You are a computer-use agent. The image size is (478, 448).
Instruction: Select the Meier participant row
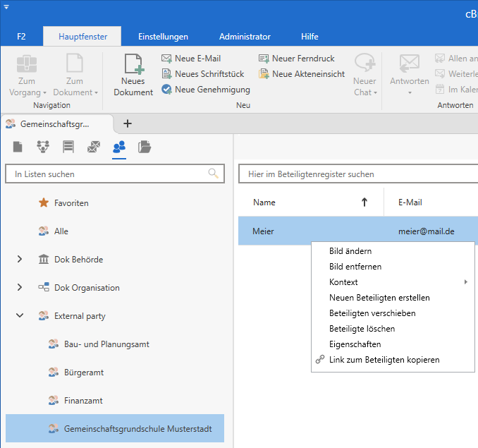[358, 231]
